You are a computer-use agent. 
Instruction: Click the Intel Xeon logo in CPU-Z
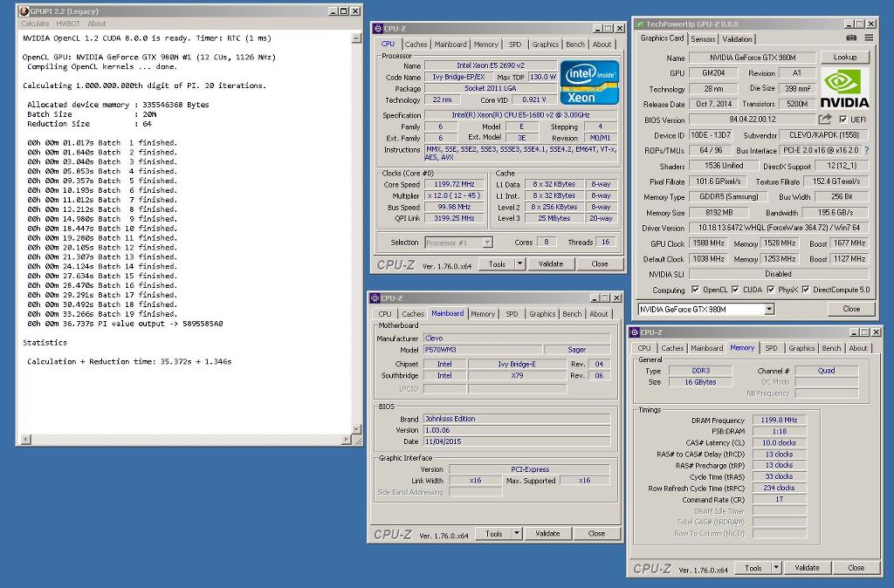(589, 83)
